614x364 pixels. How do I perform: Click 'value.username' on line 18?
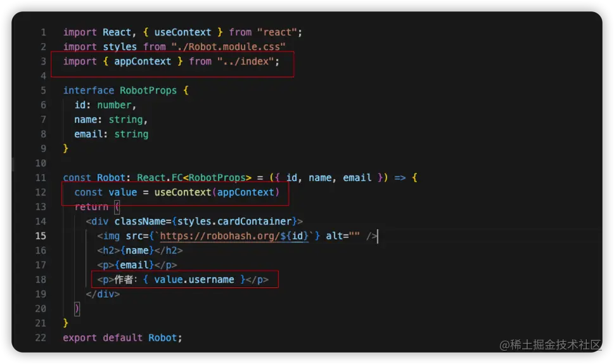tap(194, 279)
